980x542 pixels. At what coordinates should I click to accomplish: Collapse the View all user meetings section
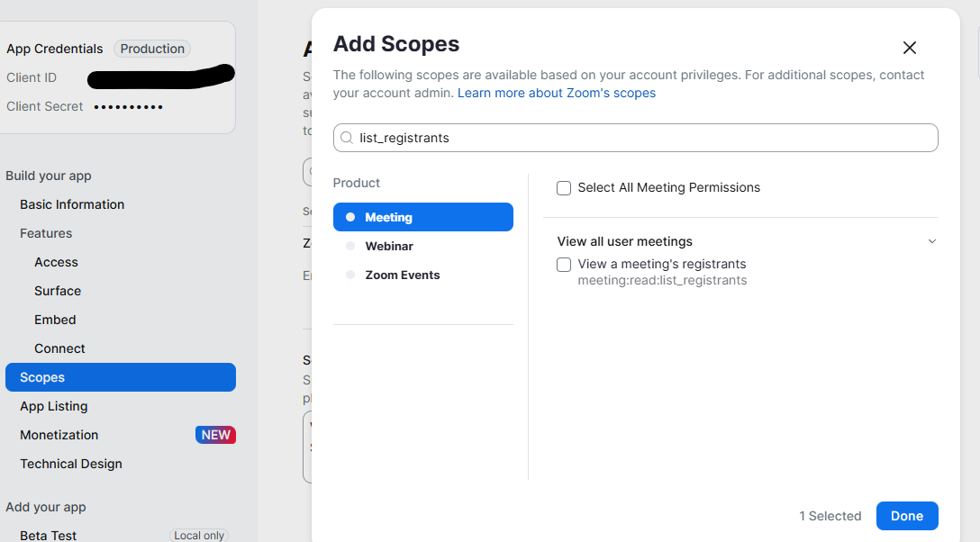tap(932, 241)
